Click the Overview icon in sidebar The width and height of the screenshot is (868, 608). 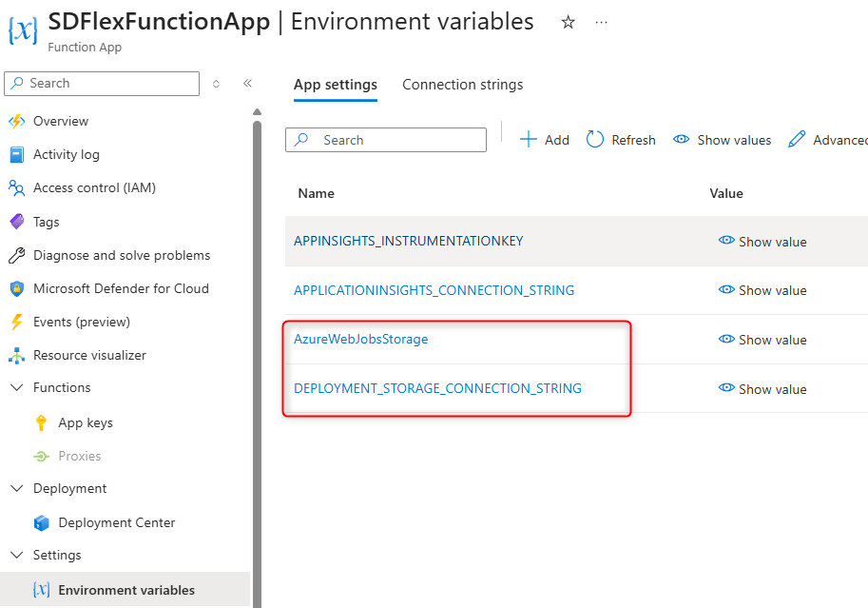[16, 121]
